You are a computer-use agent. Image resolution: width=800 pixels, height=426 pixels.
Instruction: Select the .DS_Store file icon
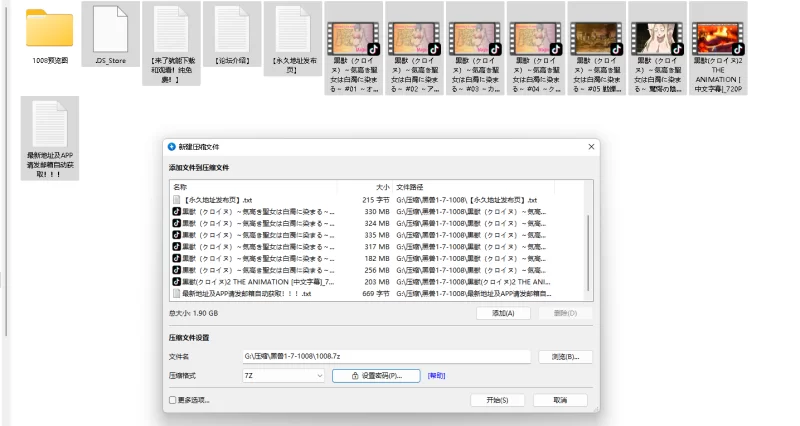point(110,29)
